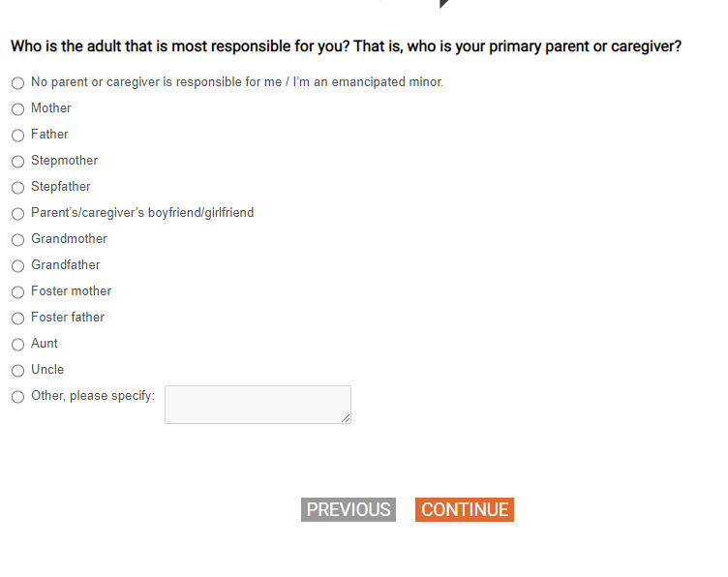This screenshot has height=577, width=728.
Task: Select Father as primary caregiver
Action: coord(17,136)
